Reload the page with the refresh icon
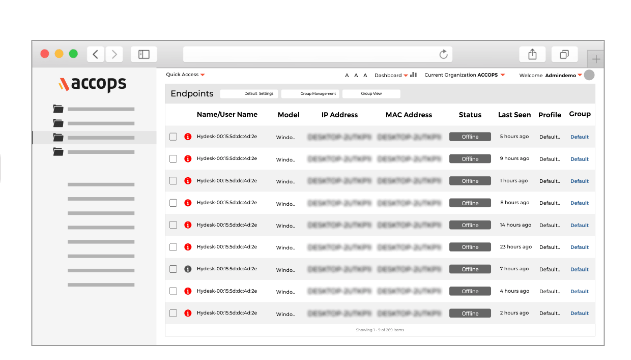The image size is (631, 360). (443, 54)
